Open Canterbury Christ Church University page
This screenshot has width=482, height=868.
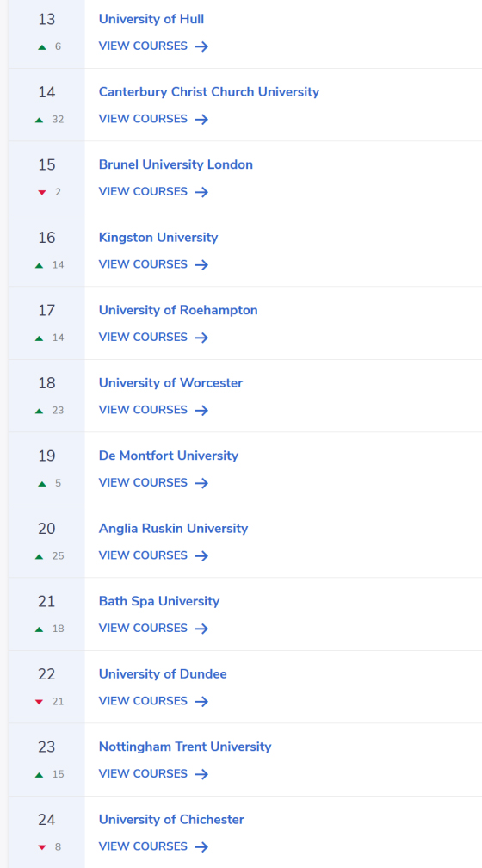click(208, 92)
